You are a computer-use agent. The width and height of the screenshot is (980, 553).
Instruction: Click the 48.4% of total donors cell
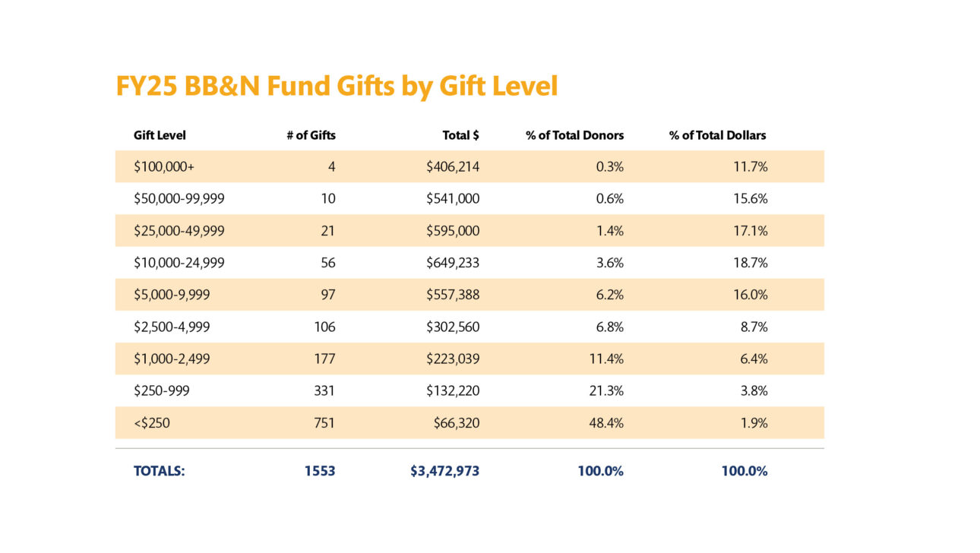click(x=605, y=423)
